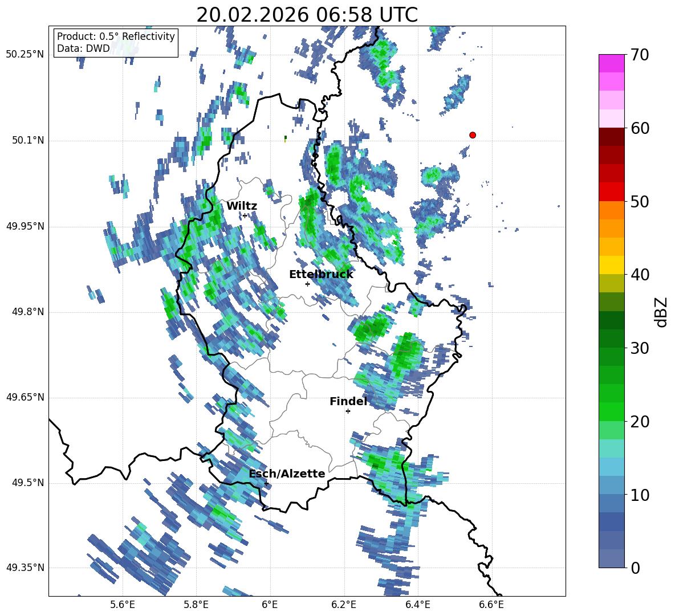Click the Findel station label
Viewport: 675px width, 616px height.
348,402
